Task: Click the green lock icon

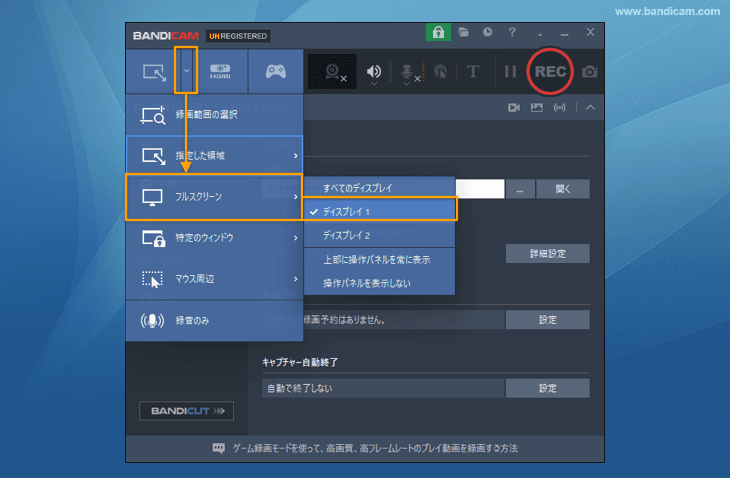Action: point(438,33)
